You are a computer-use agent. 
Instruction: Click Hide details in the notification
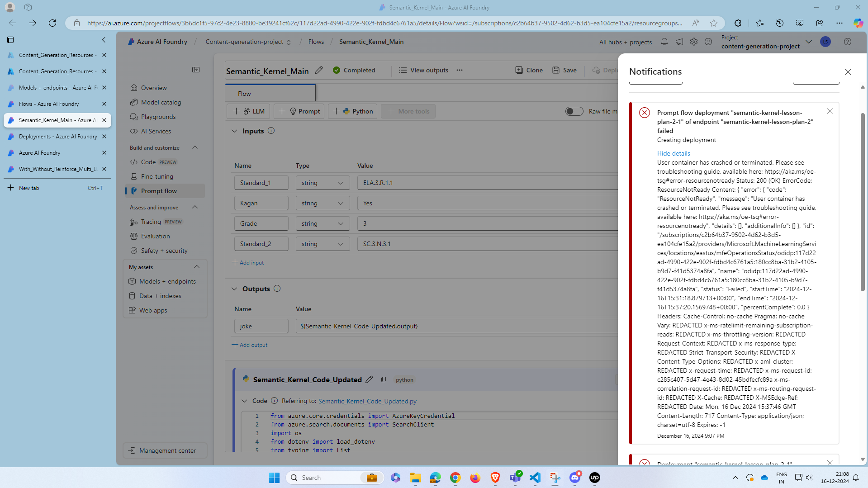click(674, 153)
